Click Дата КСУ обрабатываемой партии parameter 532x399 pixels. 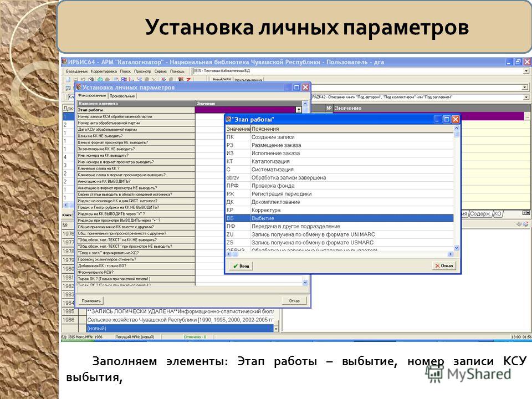(136, 129)
